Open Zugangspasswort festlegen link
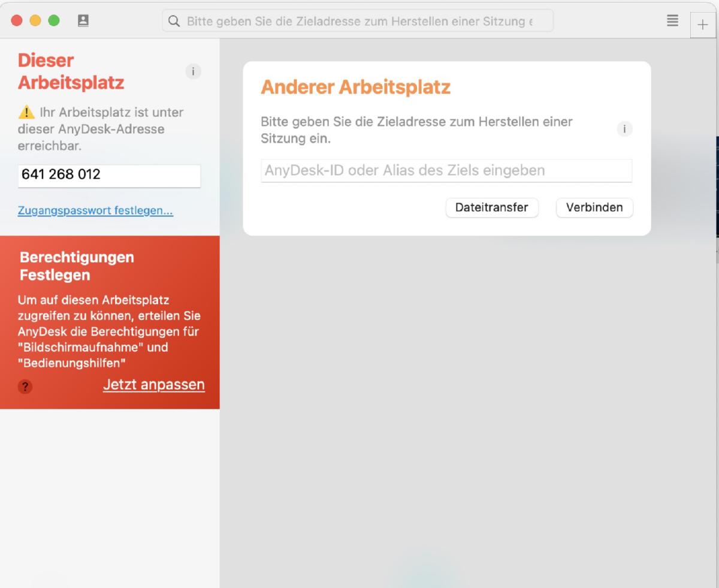The width and height of the screenshot is (719, 588). tap(95, 210)
